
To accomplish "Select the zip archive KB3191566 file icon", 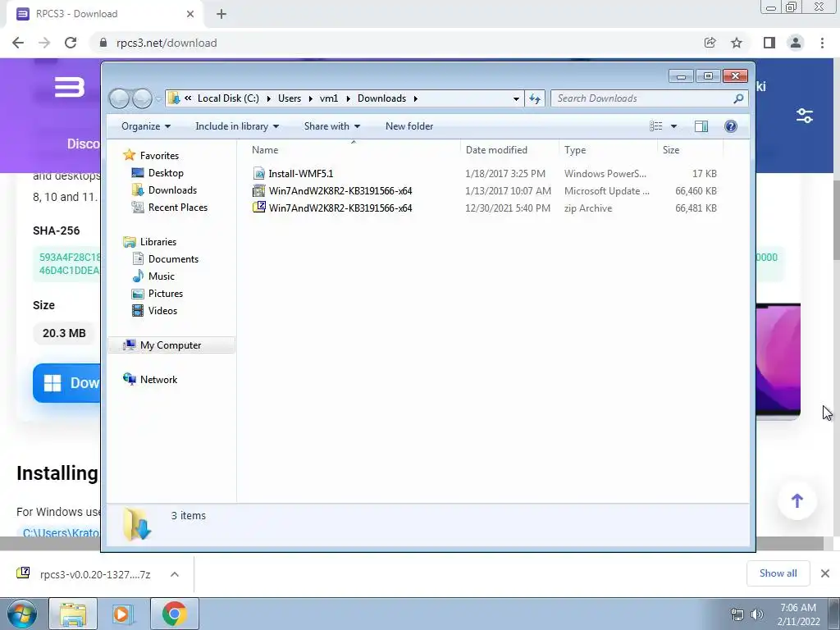I will coord(259,208).
